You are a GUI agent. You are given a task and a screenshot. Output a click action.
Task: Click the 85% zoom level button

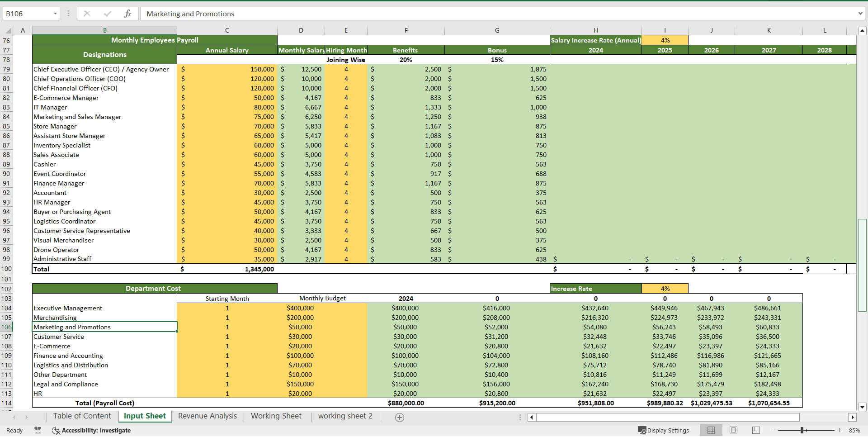[854, 430]
